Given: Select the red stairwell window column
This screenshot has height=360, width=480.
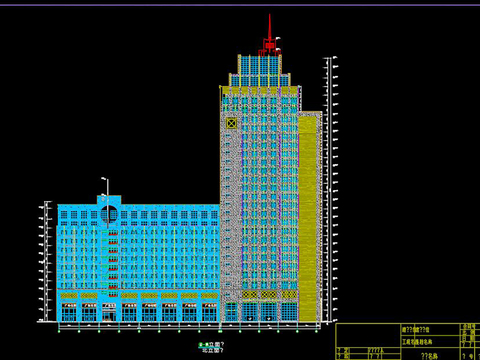Looking at the screenshot, I should (x=113, y=263).
